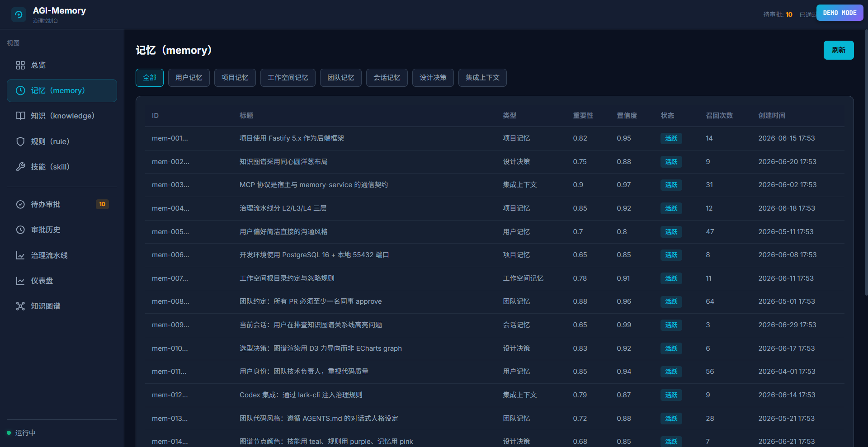Open 审批历史 in the sidebar

[62, 230]
